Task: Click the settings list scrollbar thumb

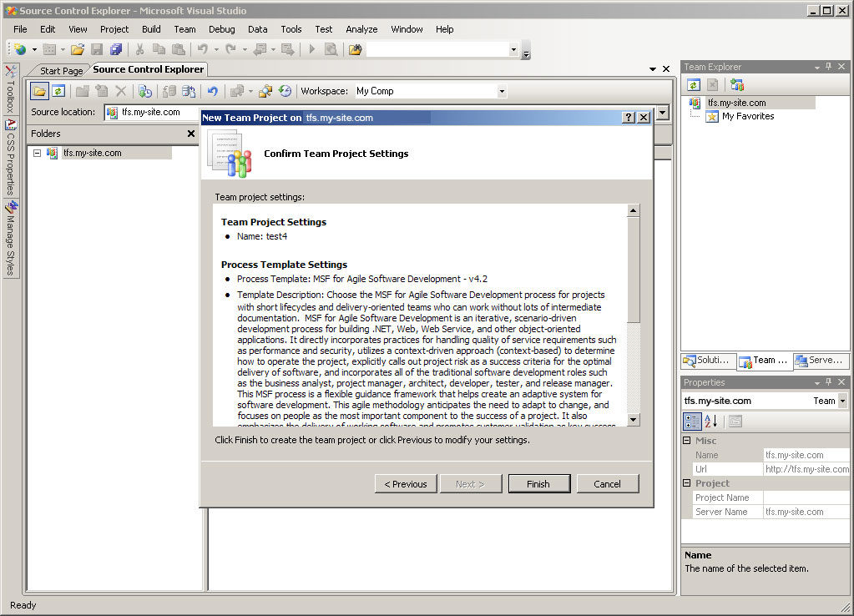Action: 633,270
